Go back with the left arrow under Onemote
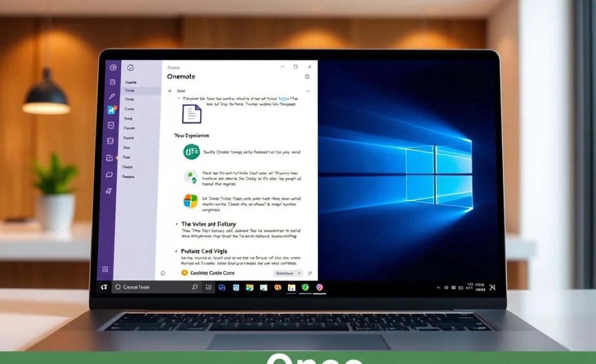Image resolution: width=596 pixels, height=364 pixels. [170, 91]
